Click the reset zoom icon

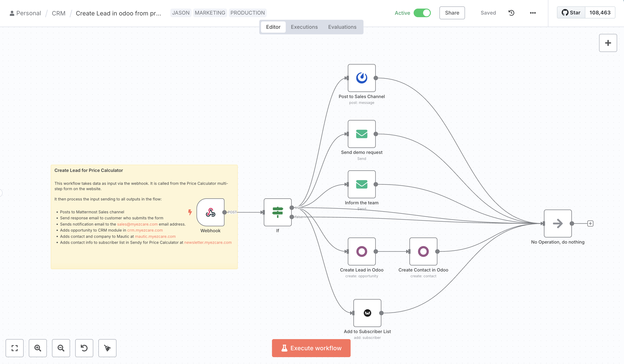[x=84, y=348]
